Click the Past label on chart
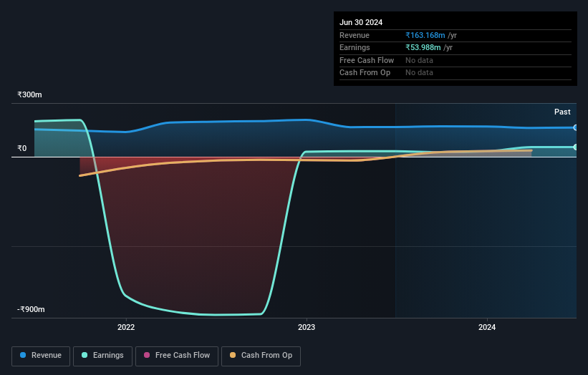 (562, 112)
